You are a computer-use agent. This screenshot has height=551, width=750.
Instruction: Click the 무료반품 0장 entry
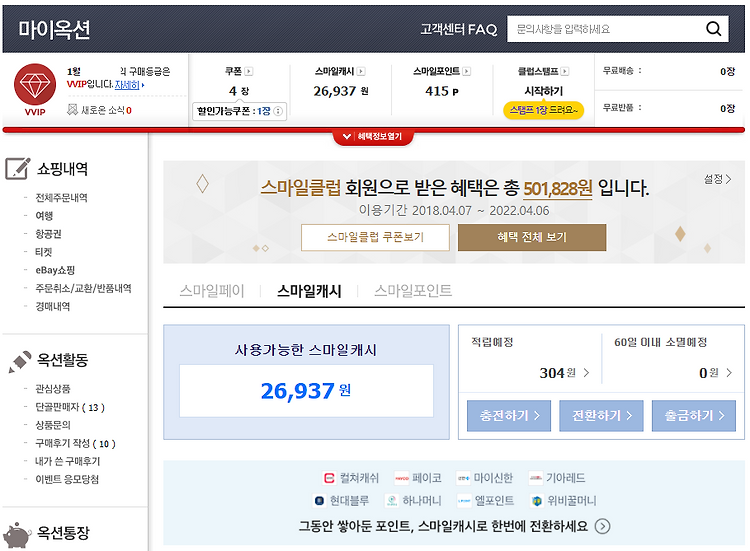(669, 108)
